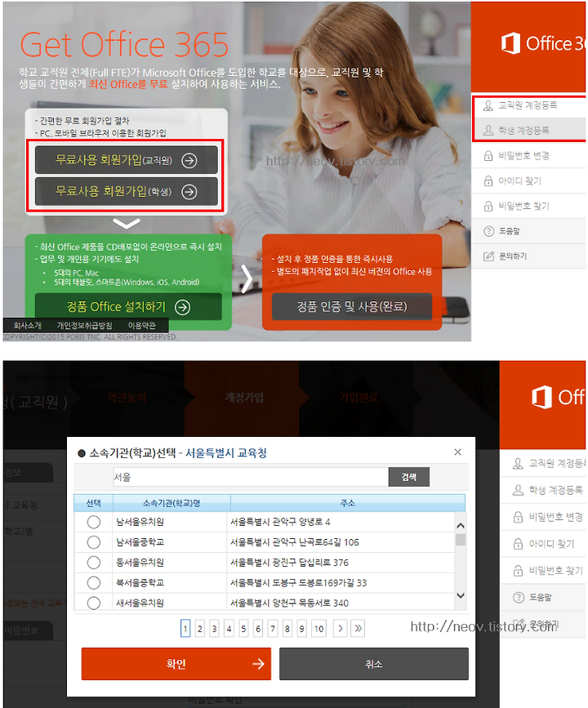This screenshot has width=588, height=708.
Task: Select radio button for 남서울중학교
Action: point(93,542)
